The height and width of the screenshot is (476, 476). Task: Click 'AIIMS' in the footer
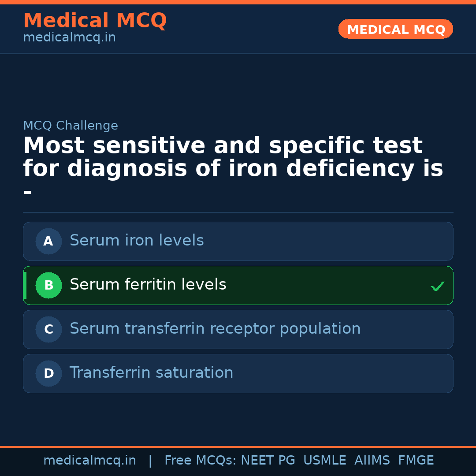pyautogui.click(x=372, y=461)
